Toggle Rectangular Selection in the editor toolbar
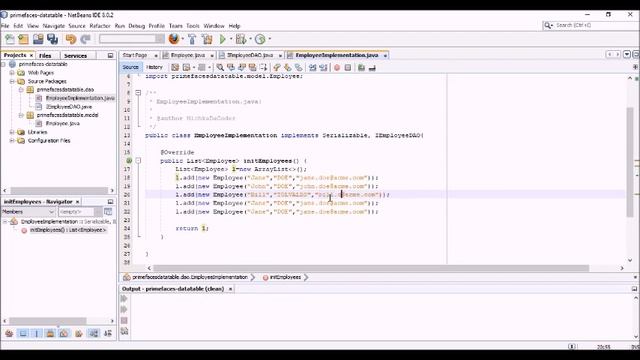Viewport: 640px width, 360px height. coord(263,67)
